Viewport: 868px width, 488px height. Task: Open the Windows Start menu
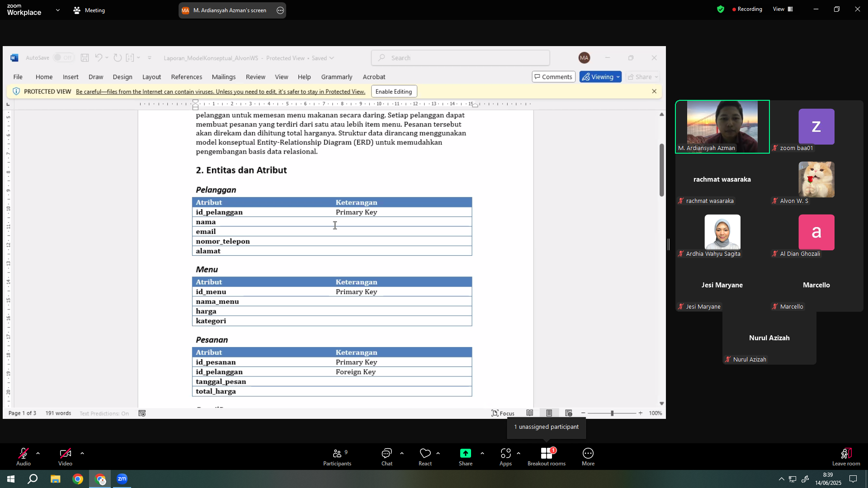[x=11, y=479]
